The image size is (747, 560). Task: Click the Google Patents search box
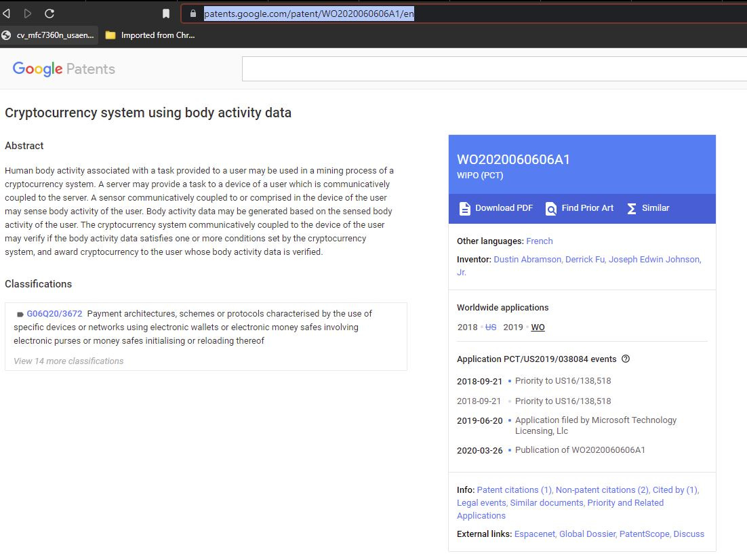[x=494, y=69]
